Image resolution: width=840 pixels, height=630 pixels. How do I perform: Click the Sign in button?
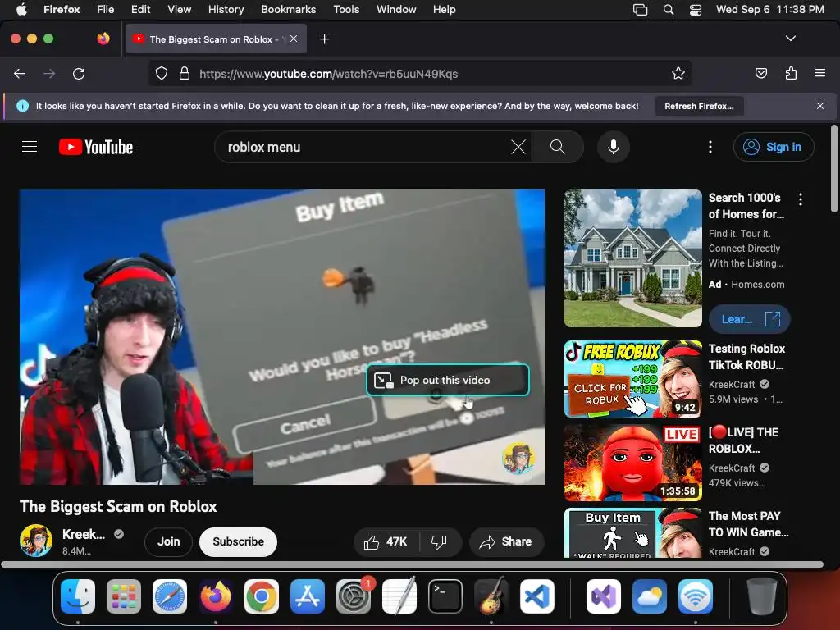(774, 147)
